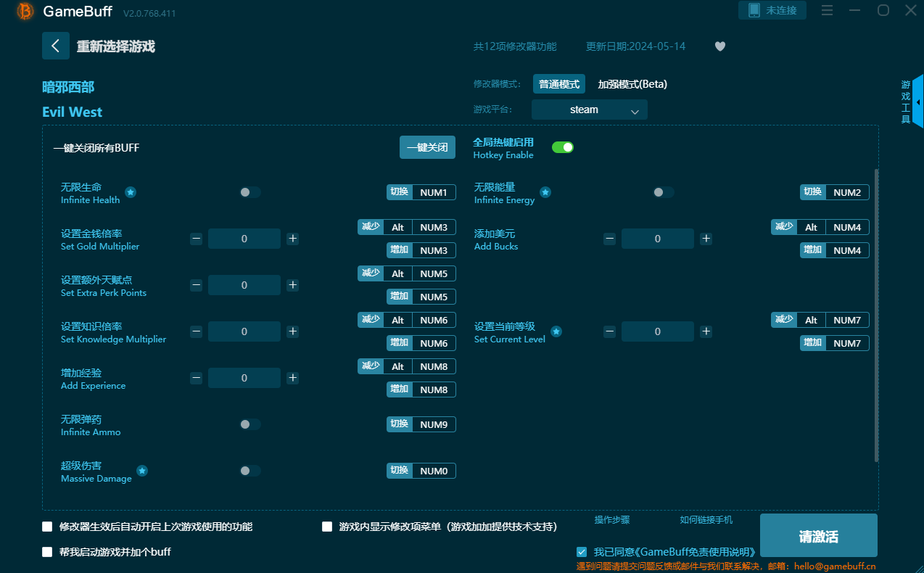The image size is (924, 573).
Task: Click star badge beside Massive Damage
Action: (142, 471)
